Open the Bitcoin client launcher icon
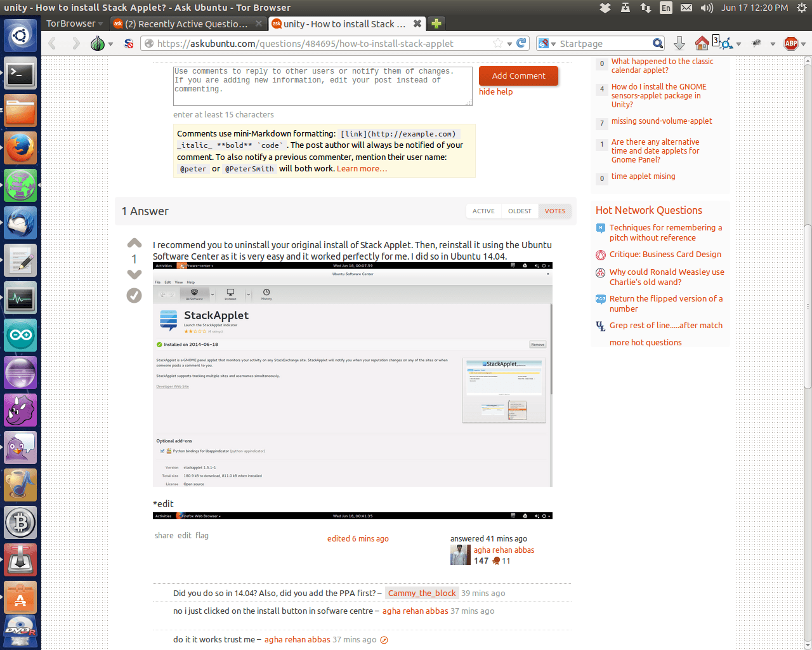Viewport: 812px width, 650px height. click(x=20, y=523)
